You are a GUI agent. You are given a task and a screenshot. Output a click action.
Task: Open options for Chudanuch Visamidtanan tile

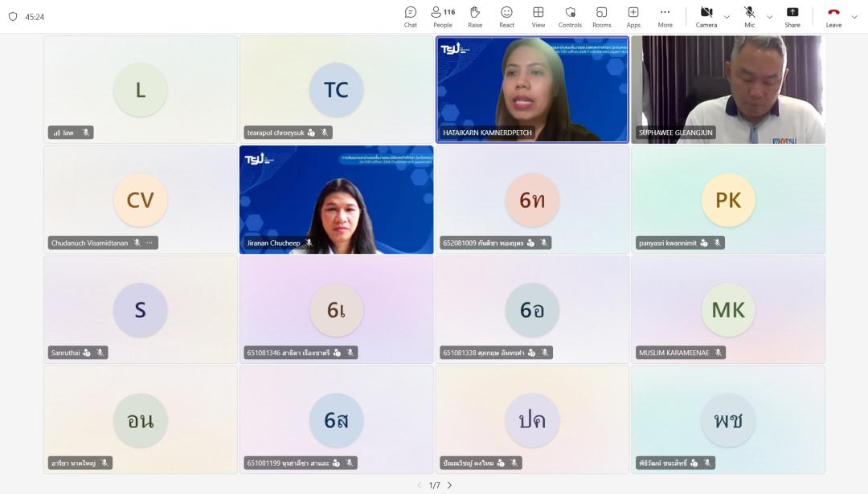point(149,243)
